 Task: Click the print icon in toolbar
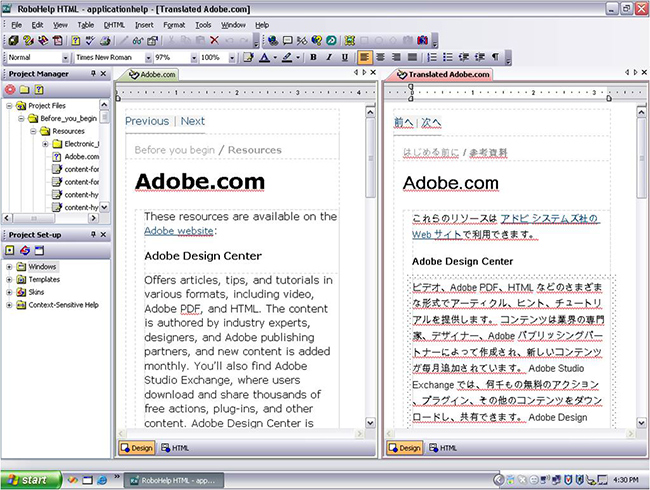[104, 41]
